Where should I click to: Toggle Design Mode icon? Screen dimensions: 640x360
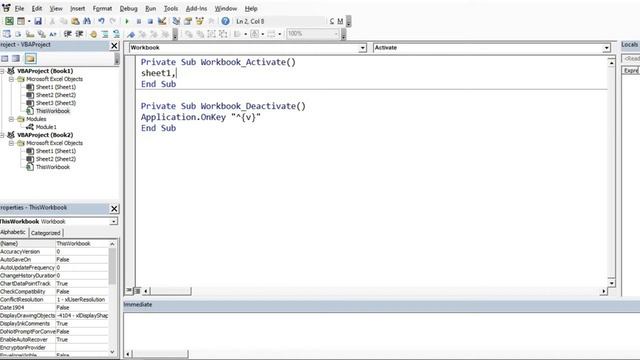[x=162, y=21]
